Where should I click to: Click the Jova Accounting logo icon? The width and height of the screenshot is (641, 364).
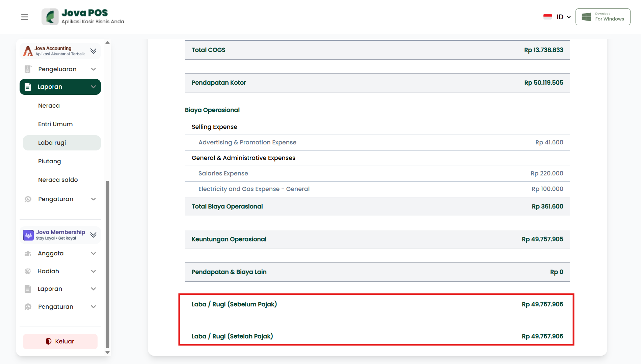28,51
